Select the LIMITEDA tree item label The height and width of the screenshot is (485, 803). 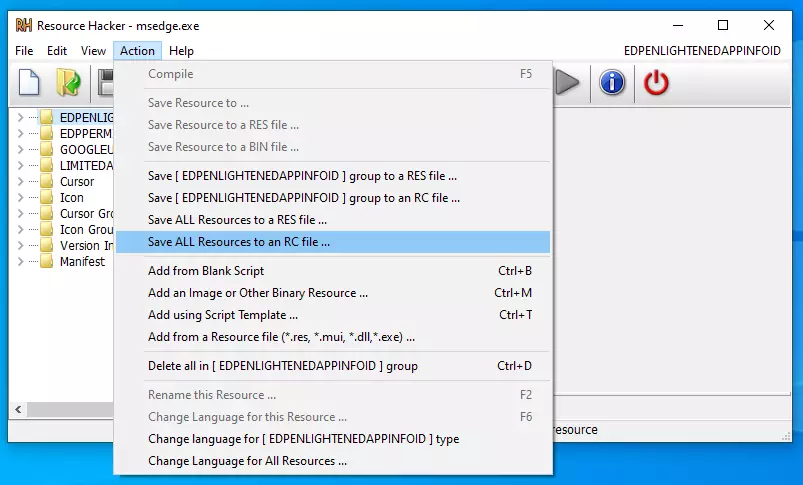86,165
